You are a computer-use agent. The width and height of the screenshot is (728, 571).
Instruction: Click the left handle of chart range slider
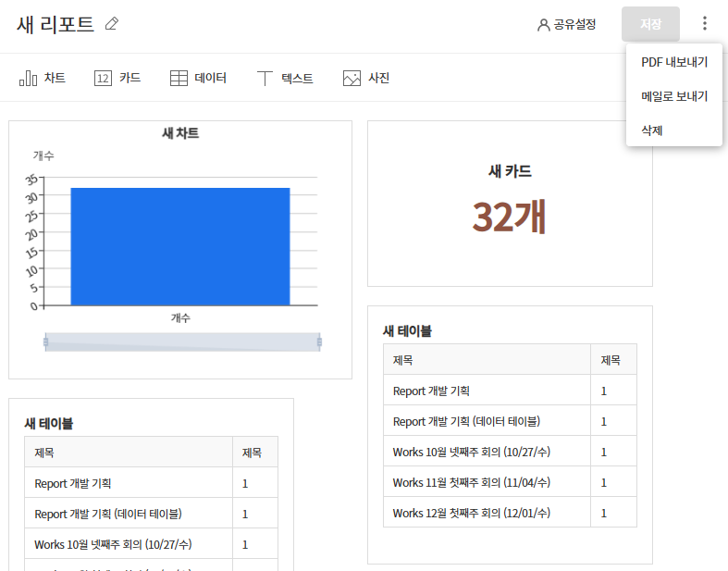(46, 342)
